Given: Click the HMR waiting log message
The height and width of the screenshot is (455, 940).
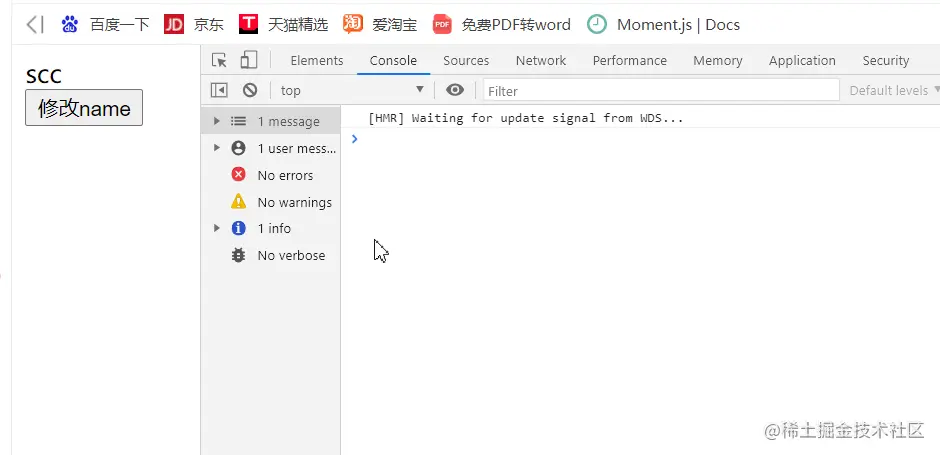Looking at the screenshot, I should point(526,118).
